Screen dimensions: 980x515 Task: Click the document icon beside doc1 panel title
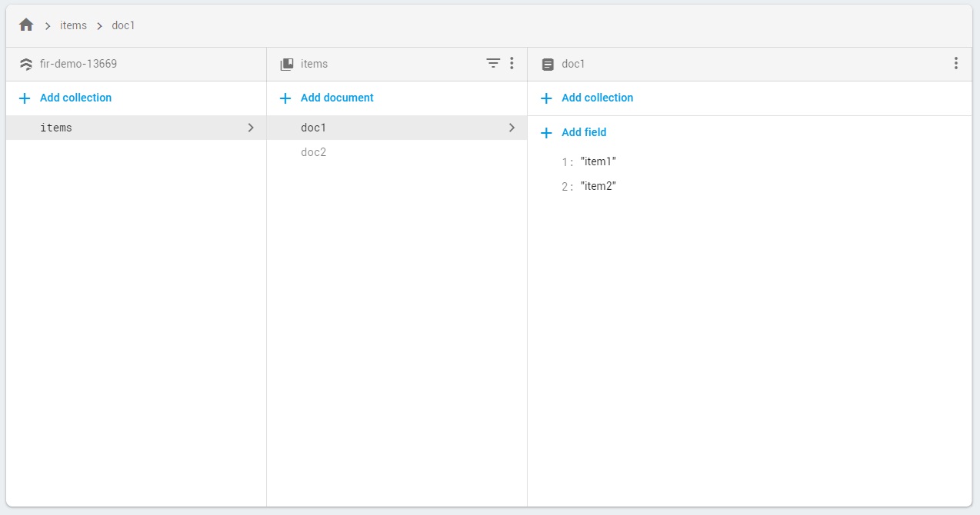tap(547, 63)
